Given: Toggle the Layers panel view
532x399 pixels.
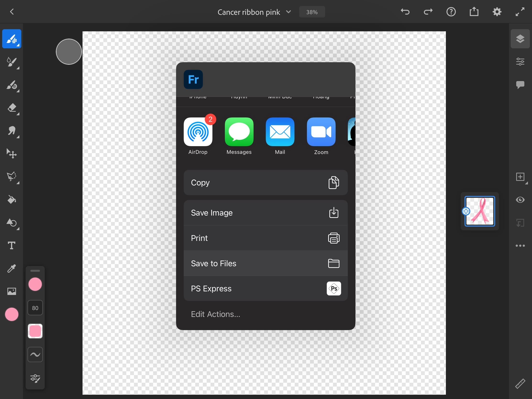Looking at the screenshot, I should point(520,39).
